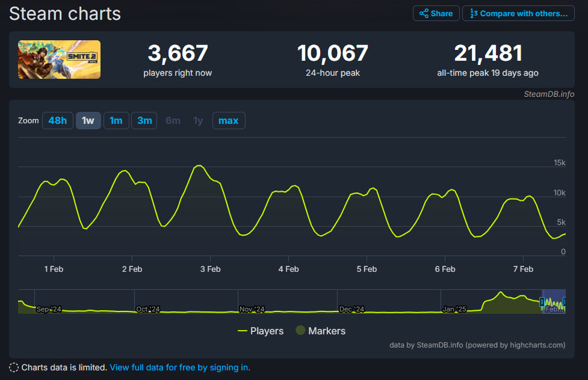Viewport: 588px width, 380px height.
Task: Click navigator timeline at Nov '24
Action: (252, 309)
